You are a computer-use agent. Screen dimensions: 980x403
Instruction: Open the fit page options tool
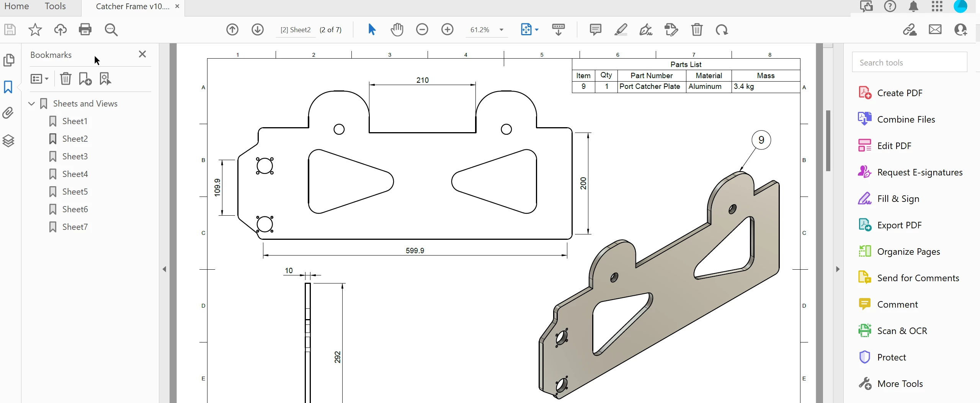526,29
